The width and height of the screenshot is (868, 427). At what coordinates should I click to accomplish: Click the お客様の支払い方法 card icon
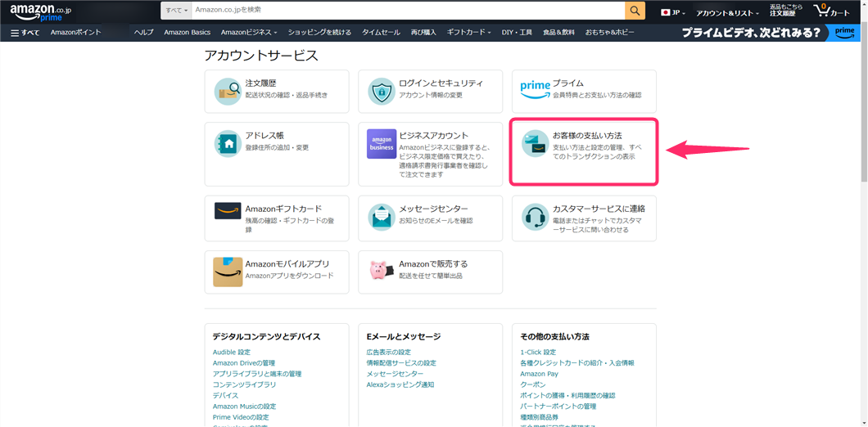pyautogui.click(x=536, y=144)
